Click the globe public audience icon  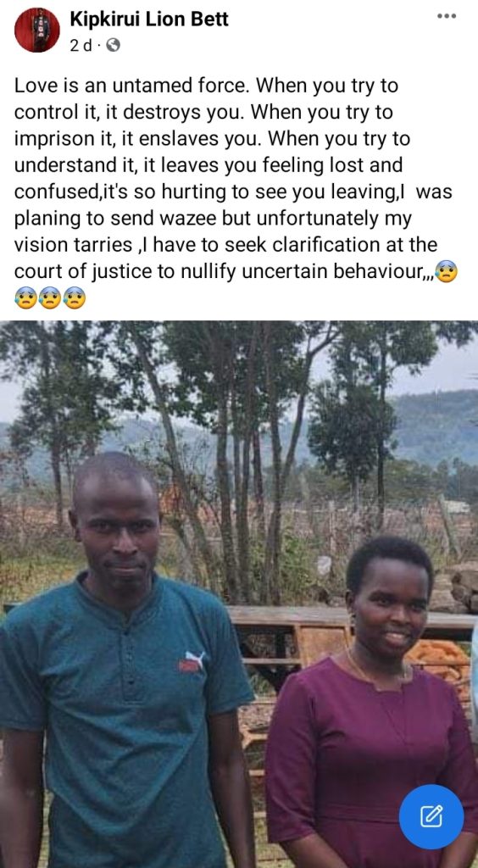(x=113, y=46)
